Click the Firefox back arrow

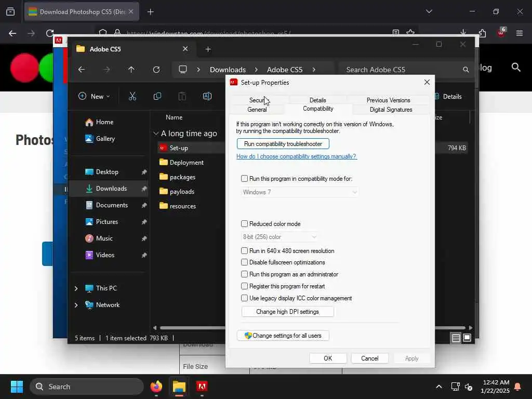coord(12,33)
